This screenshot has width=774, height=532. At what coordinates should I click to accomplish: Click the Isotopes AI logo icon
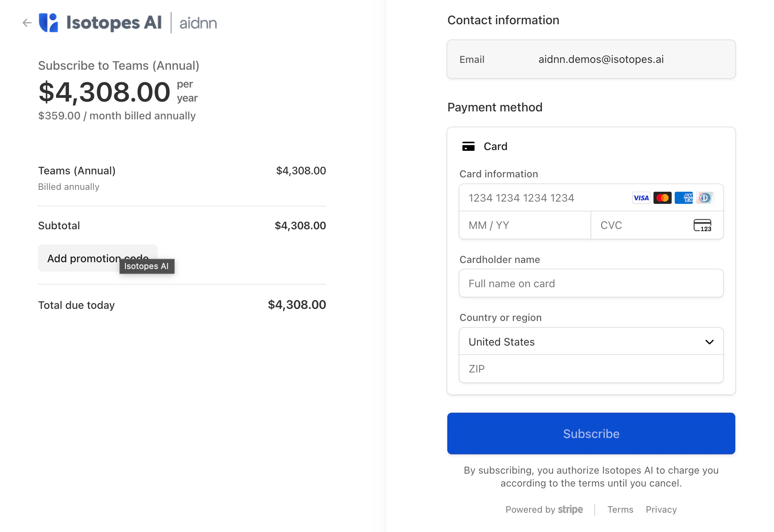coord(49,23)
